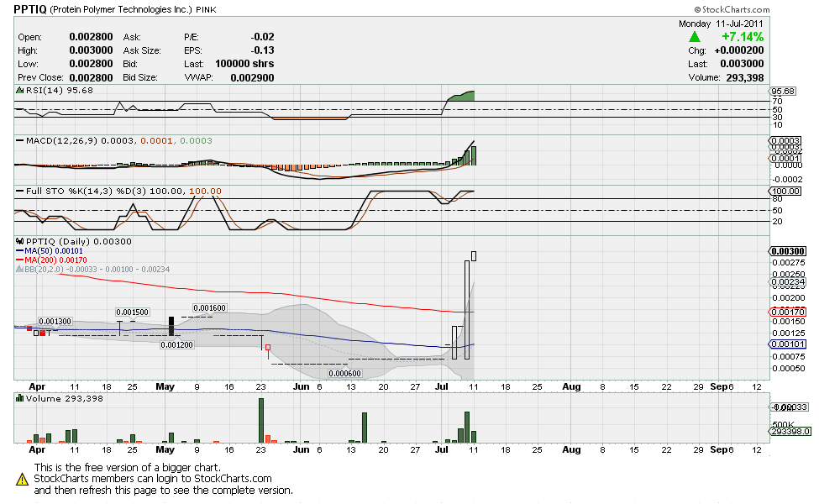
Task: Click the 0.001600 price annotation
Action: tap(209, 308)
